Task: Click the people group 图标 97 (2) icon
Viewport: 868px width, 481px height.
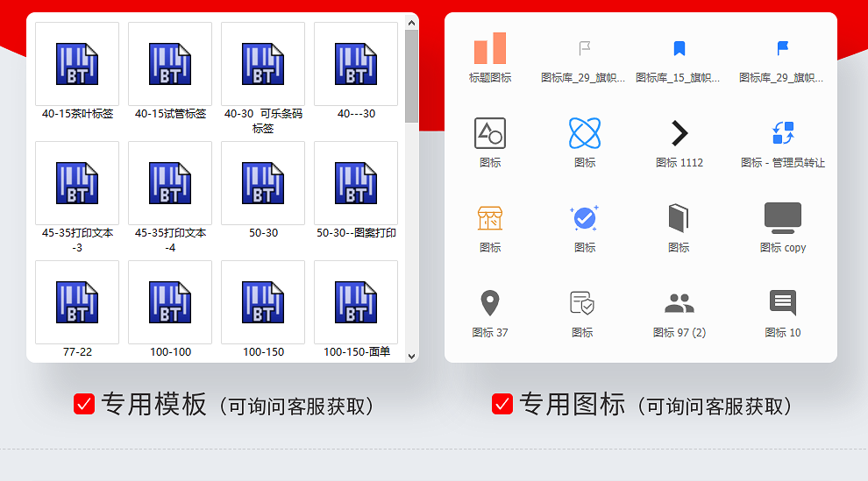Action: pos(679,303)
